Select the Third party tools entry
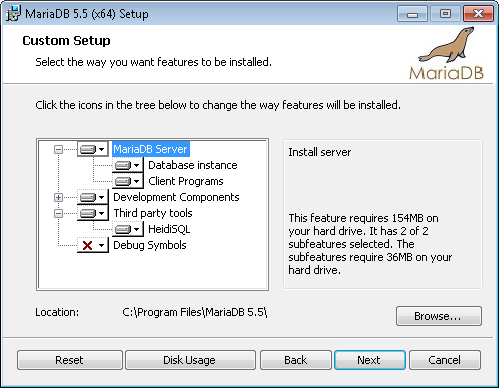This screenshot has width=499, height=388. click(153, 213)
